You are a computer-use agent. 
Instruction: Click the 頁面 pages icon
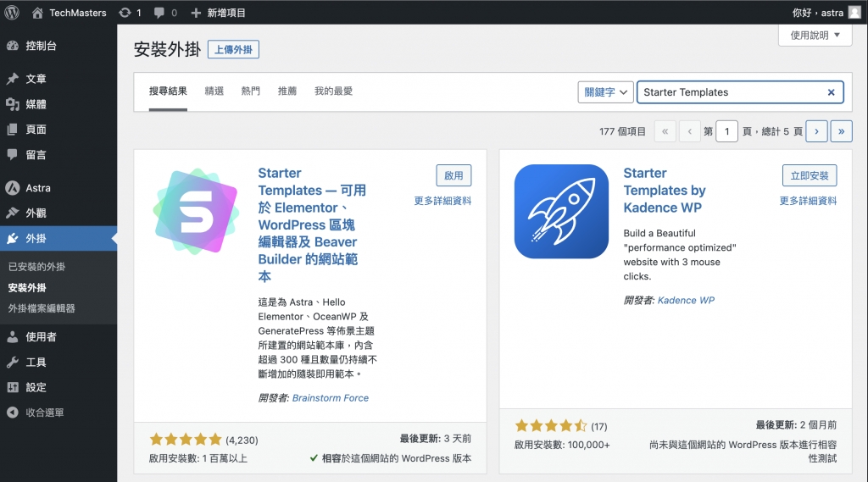13,130
